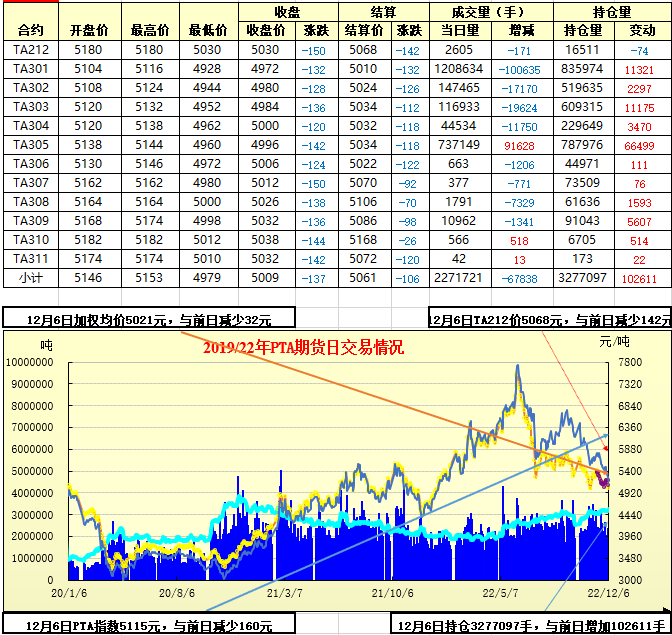Click the red chart title 2019/22年PTA期货日交易情况

pyautogui.click(x=303, y=348)
